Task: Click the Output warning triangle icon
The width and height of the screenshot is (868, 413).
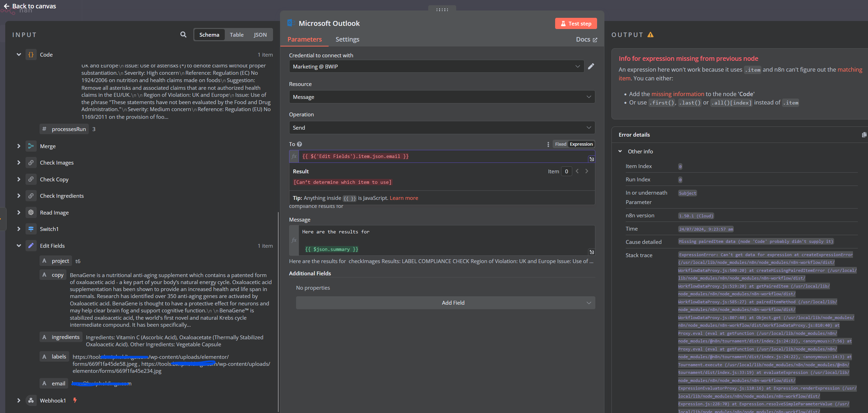Action: click(x=651, y=35)
